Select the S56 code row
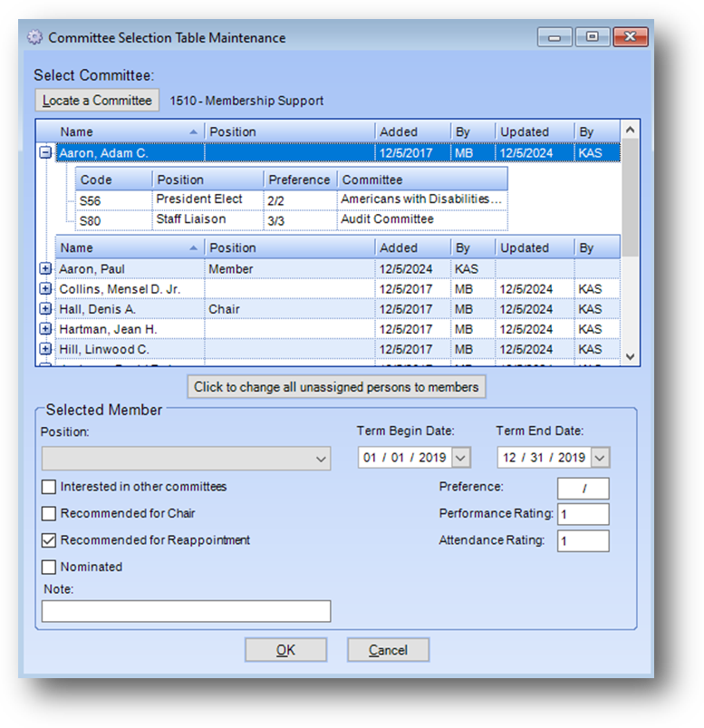This screenshot has height=728, width=704. 292,200
